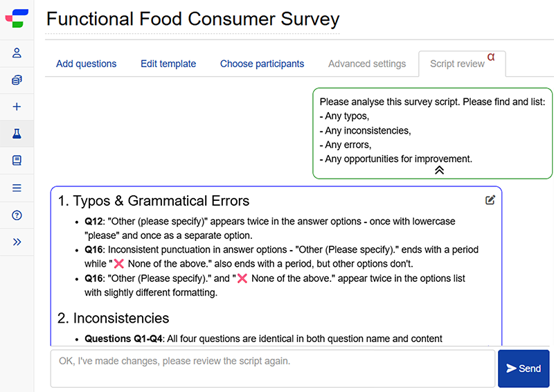Image resolution: width=554 pixels, height=392 pixels.
Task: Open the Edit template tab
Action: tap(168, 64)
